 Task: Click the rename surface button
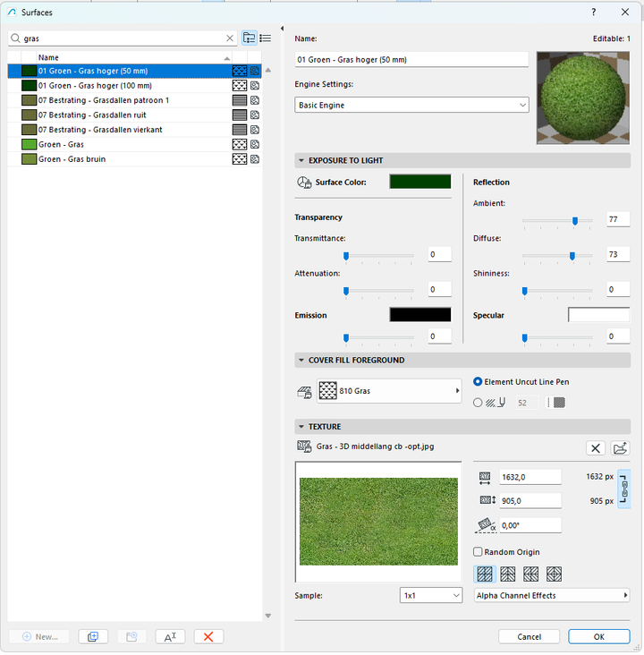click(x=170, y=636)
